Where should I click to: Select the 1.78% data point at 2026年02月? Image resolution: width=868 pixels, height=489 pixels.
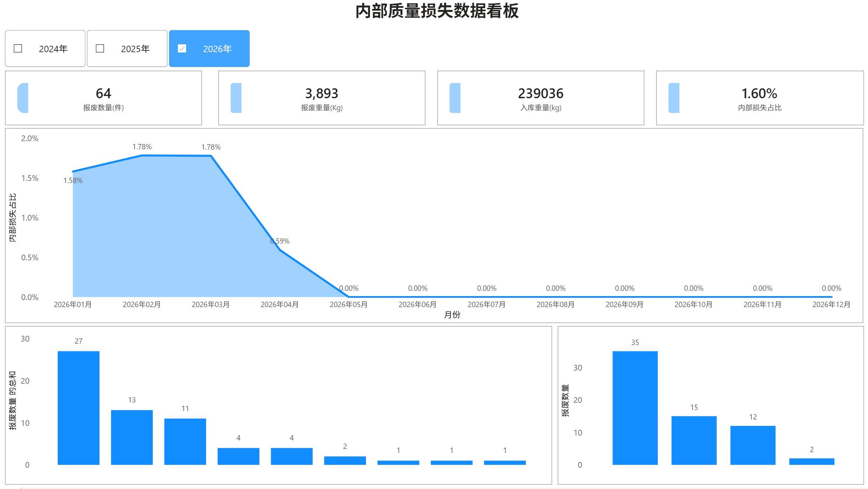click(142, 155)
